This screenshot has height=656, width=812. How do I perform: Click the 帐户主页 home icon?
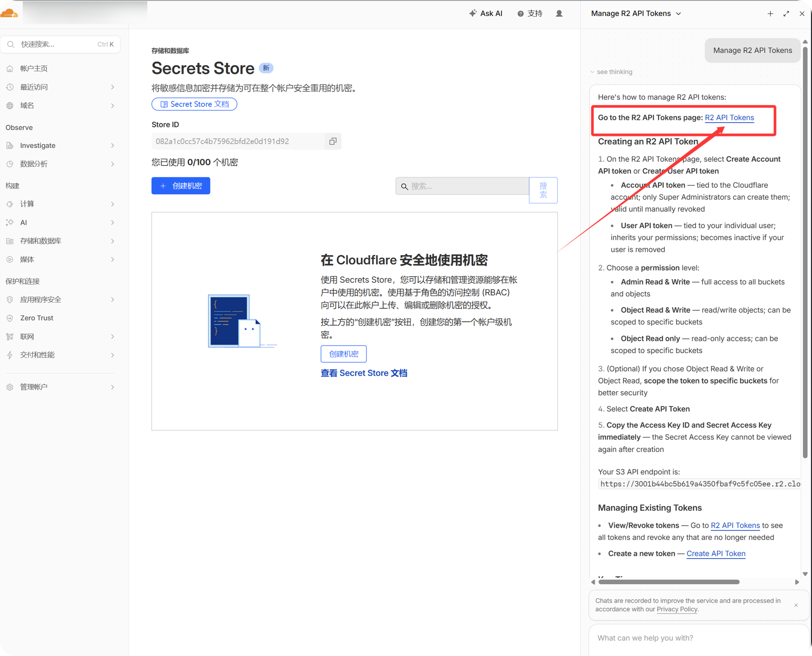10,68
